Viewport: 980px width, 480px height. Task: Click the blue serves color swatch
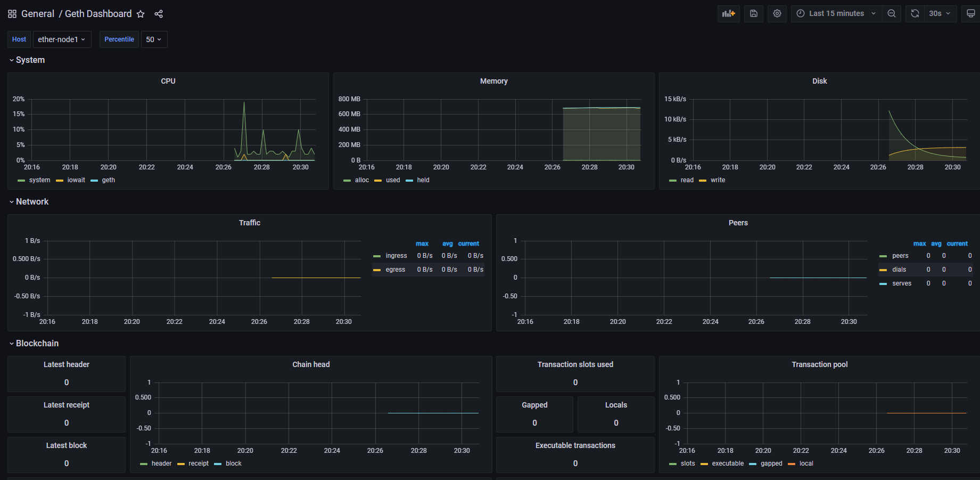point(883,284)
